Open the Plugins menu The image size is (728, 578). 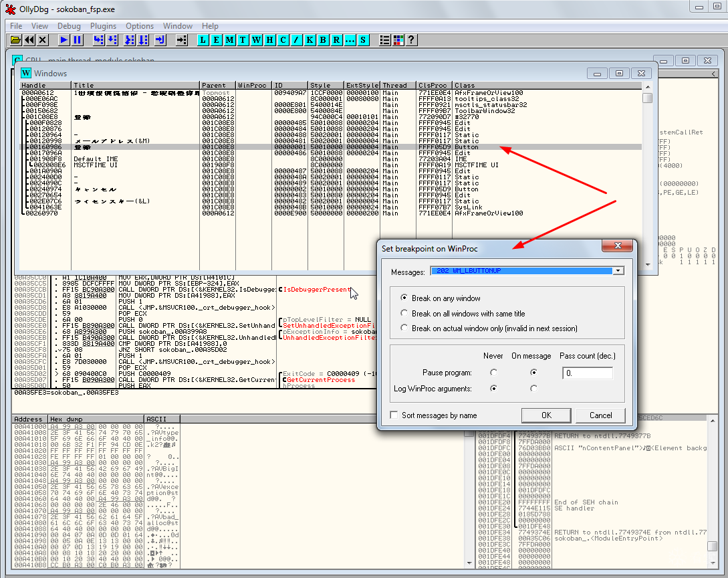[103, 26]
